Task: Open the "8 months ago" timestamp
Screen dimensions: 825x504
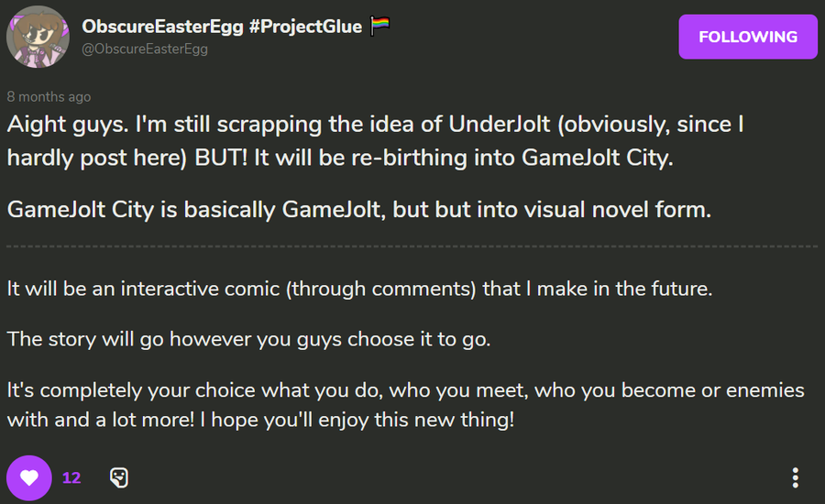Action: point(49,97)
